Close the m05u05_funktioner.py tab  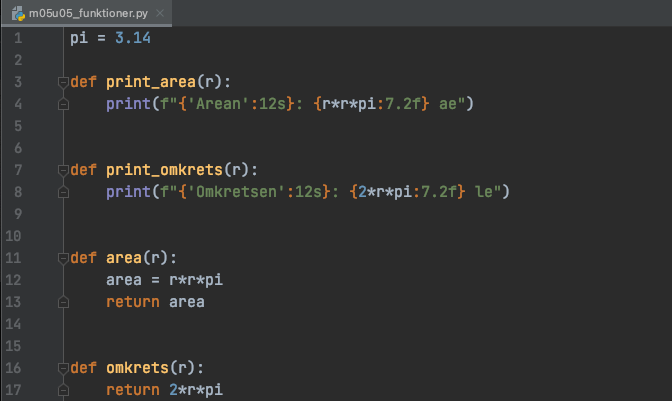[x=159, y=13]
